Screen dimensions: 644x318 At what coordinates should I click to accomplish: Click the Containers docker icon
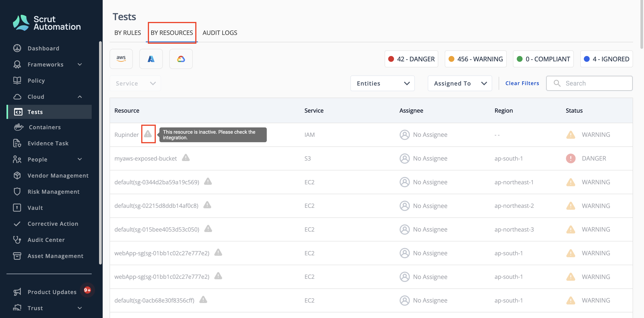[x=19, y=127]
